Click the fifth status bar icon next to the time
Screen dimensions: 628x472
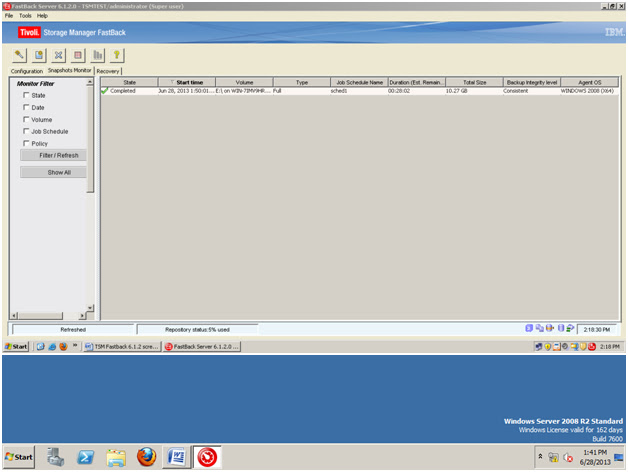coord(570,328)
